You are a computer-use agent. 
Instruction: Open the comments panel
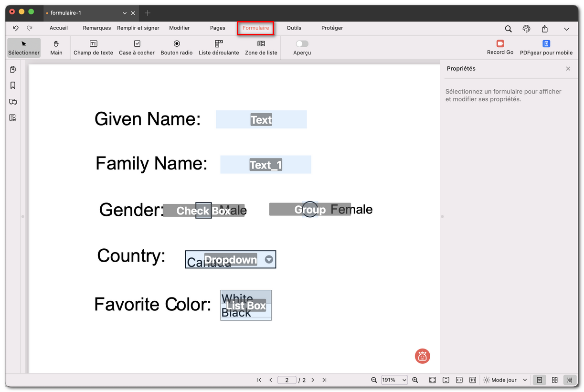13,102
